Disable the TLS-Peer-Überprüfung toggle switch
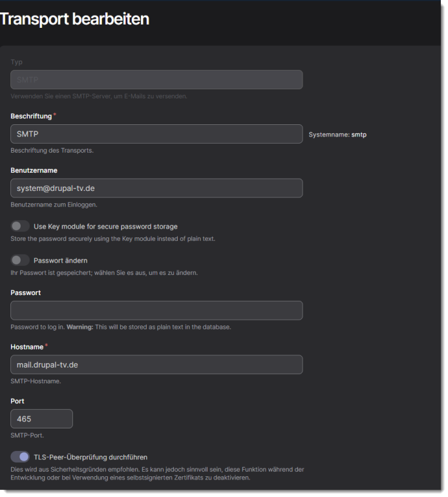This screenshot has width=448, height=497. point(20,457)
